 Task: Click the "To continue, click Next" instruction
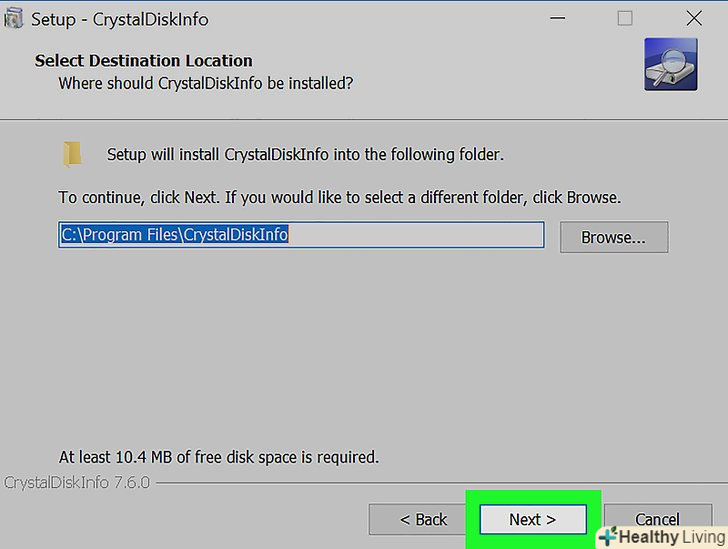tap(339, 197)
